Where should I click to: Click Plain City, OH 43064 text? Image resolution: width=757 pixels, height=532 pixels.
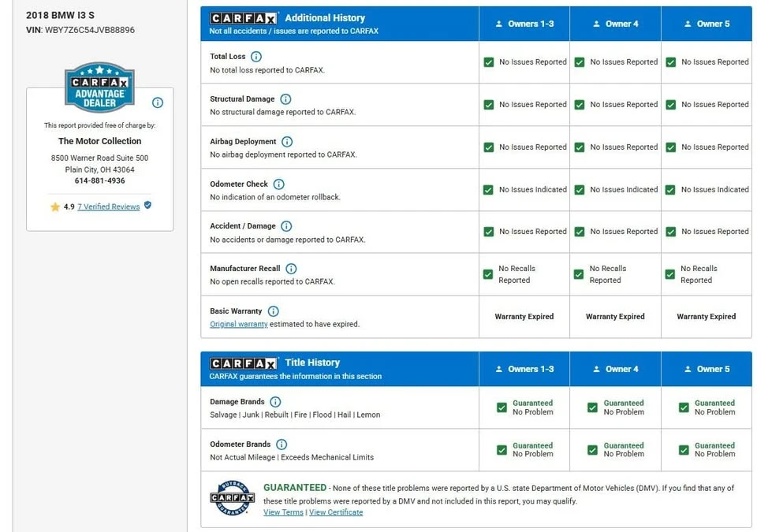(100, 169)
